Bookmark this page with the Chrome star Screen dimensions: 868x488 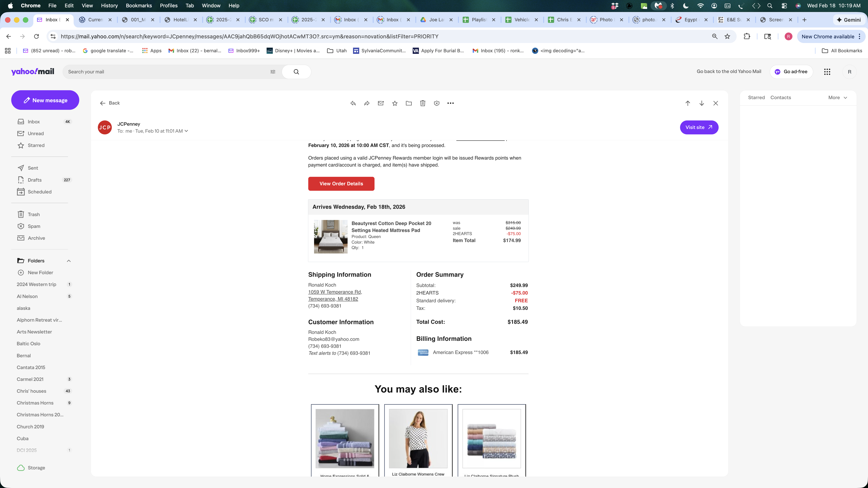727,36
